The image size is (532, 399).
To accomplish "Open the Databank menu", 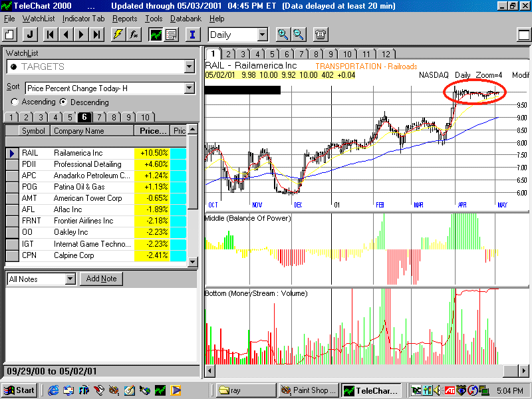I will (x=186, y=19).
